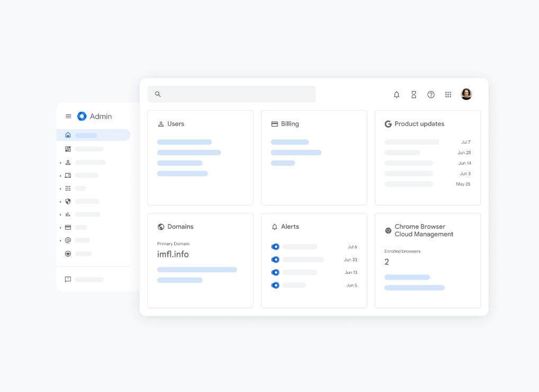Click the Google G Product updates icon

388,124
